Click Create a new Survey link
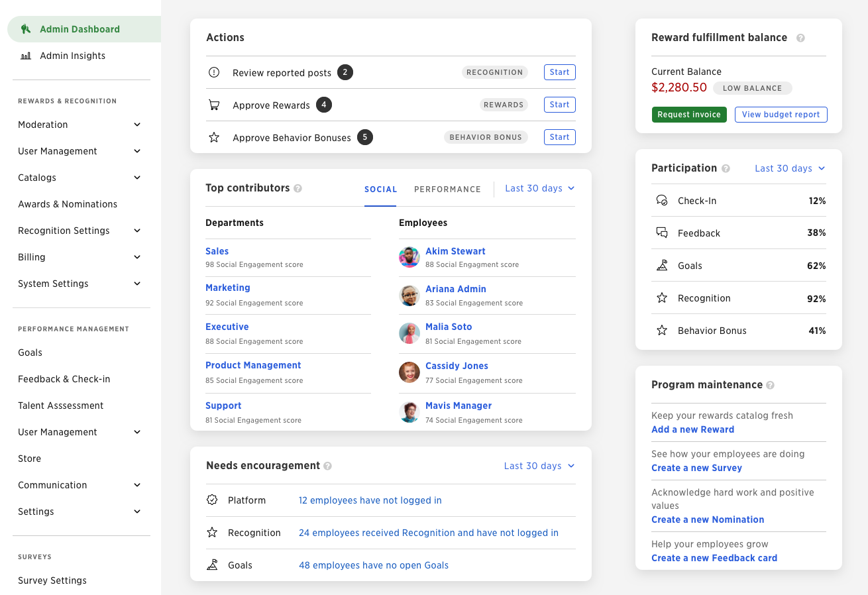The height and width of the screenshot is (595, 868). (x=697, y=468)
